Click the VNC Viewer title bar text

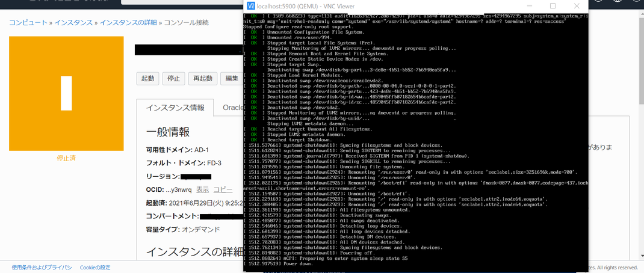(x=305, y=6)
